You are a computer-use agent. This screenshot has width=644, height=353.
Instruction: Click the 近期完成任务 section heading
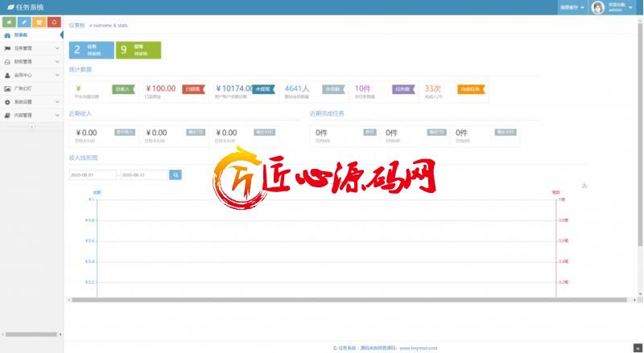point(327,113)
